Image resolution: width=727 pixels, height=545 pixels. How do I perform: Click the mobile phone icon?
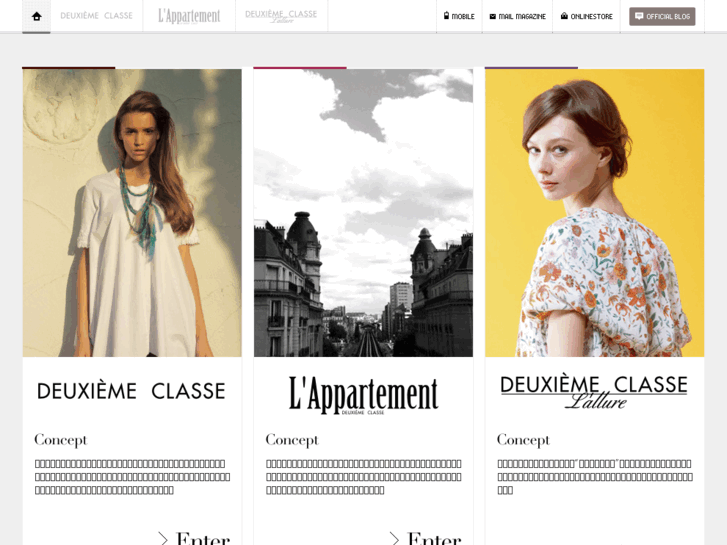[446, 16]
